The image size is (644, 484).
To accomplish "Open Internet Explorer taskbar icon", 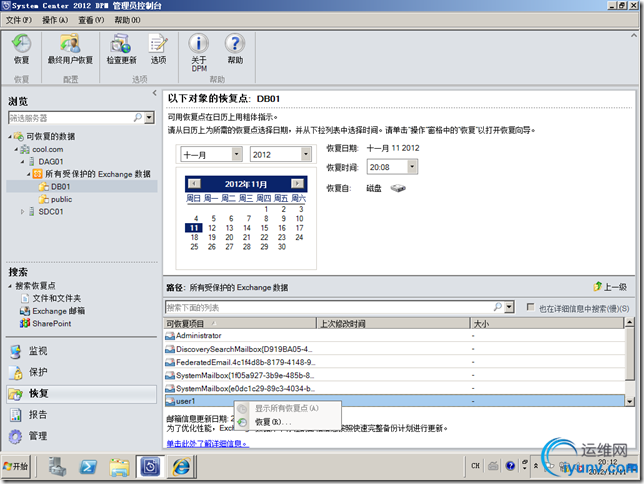I will [181, 467].
